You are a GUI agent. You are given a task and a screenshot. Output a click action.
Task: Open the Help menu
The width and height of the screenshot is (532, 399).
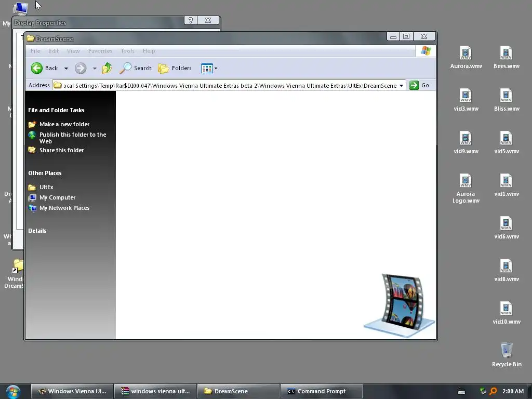149,51
